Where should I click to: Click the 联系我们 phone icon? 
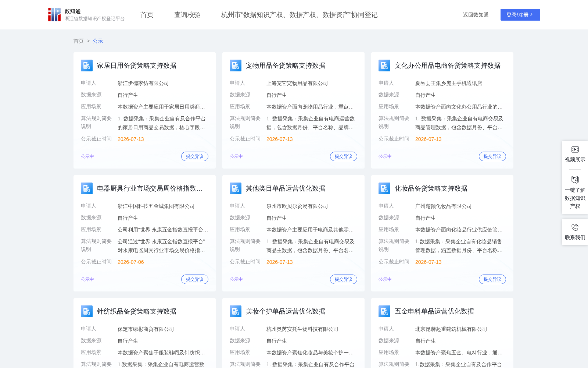(x=575, y=227)
